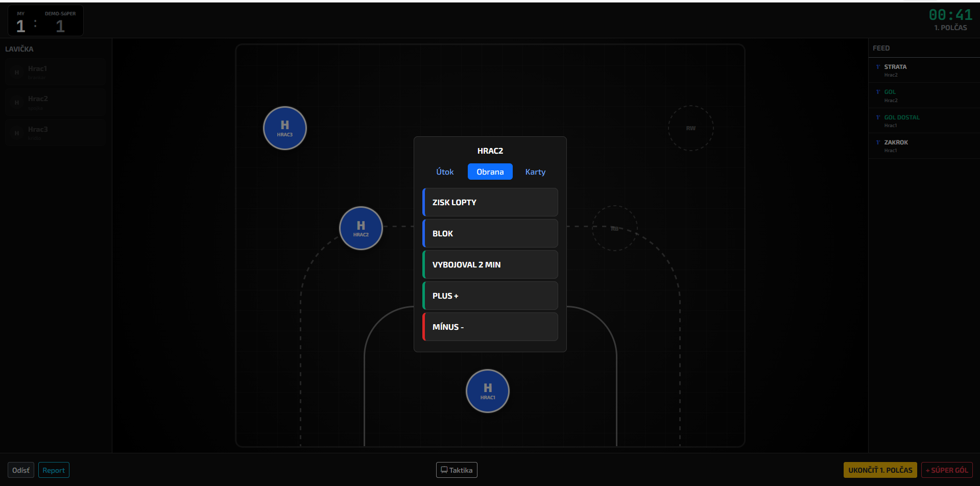Click the empty RW position slot
The width and height of the screenshot is (980, 486).
690,128
